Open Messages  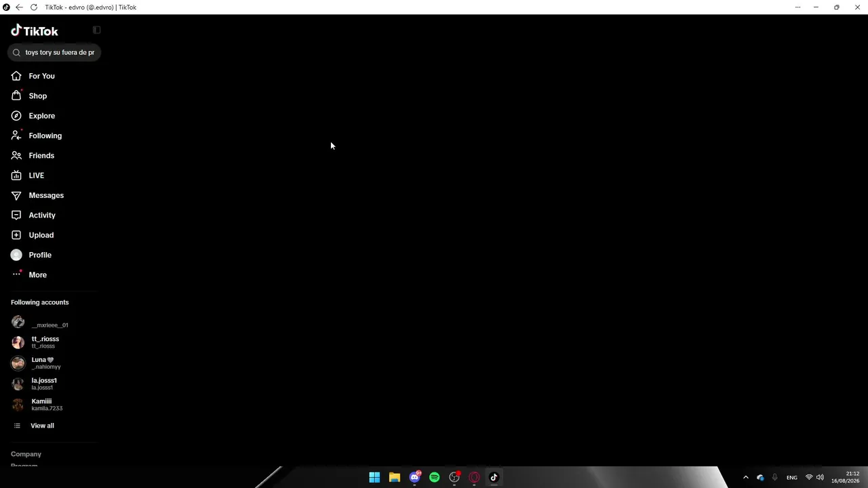click(x=46, y=195)
